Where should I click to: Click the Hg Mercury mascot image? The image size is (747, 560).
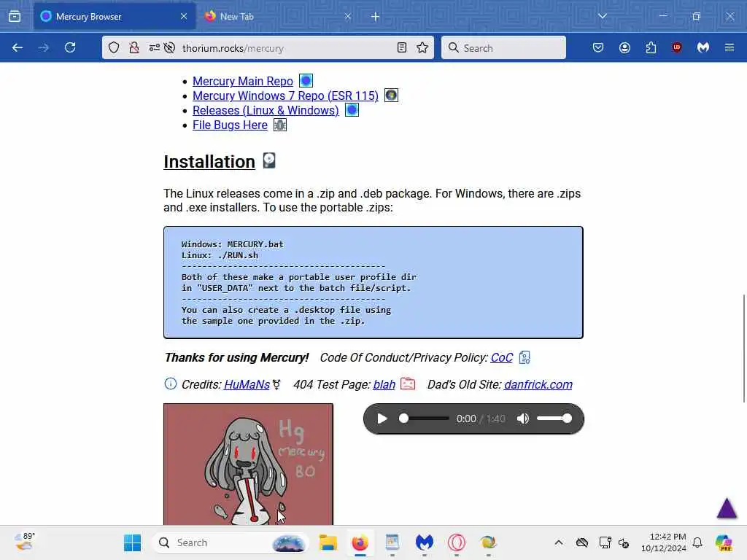tap(248, 464)
